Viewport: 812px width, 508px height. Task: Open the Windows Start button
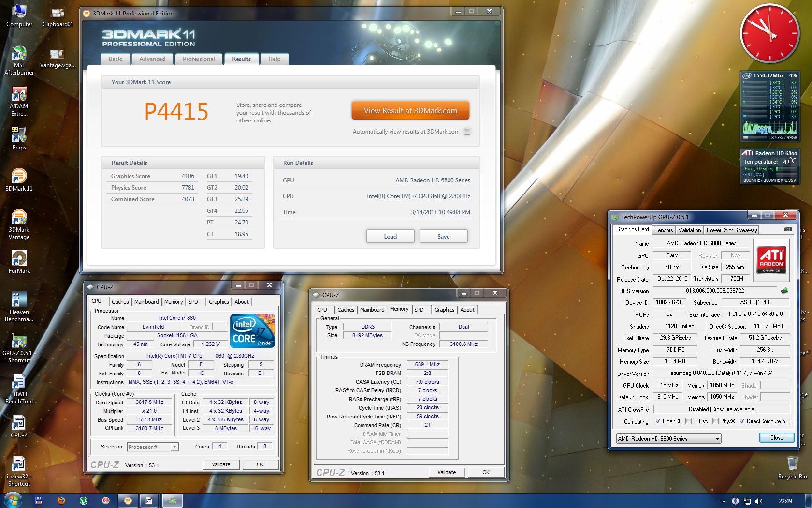point(12,500)
